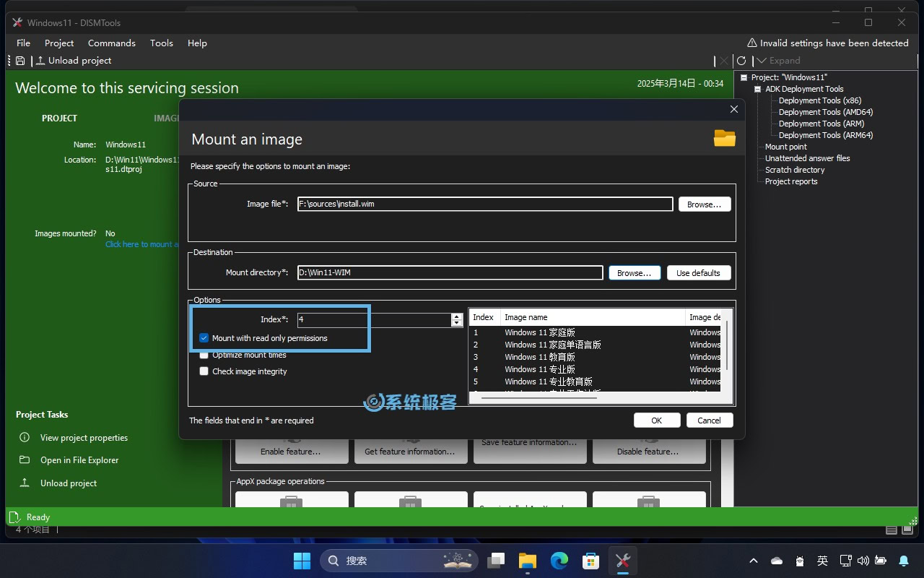Click Open in File Explorer task

tap(79, 460)
